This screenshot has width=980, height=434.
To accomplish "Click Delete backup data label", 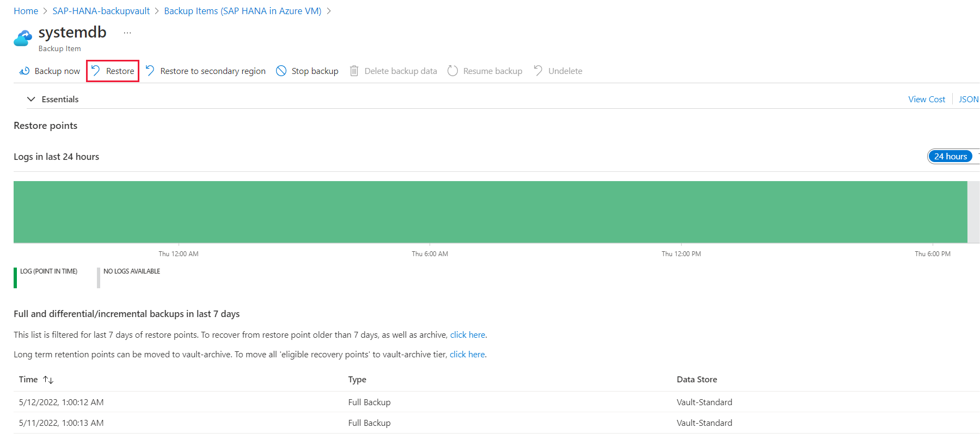I will coord(401,71).
